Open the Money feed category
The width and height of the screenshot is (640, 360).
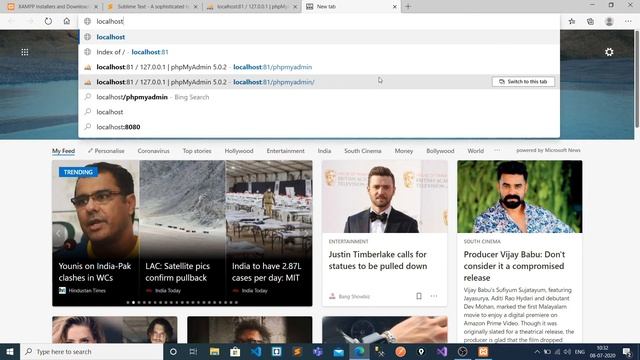point(404,151)
